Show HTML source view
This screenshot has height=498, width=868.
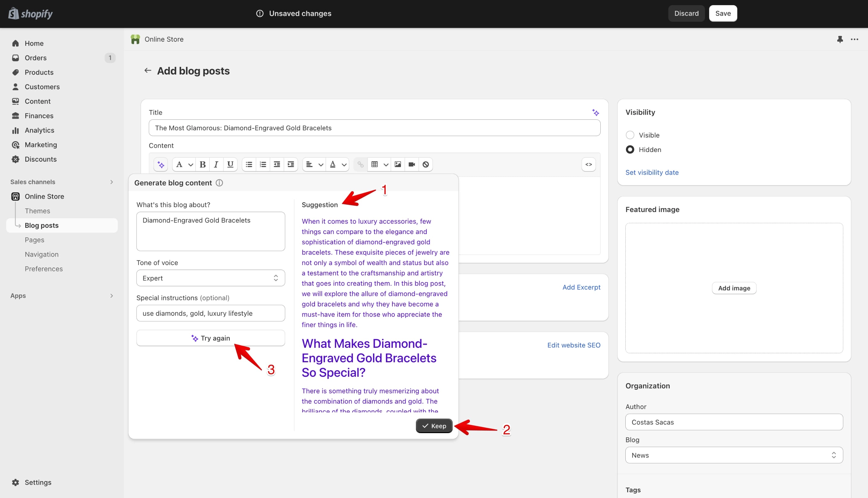(x=589, y=164)
